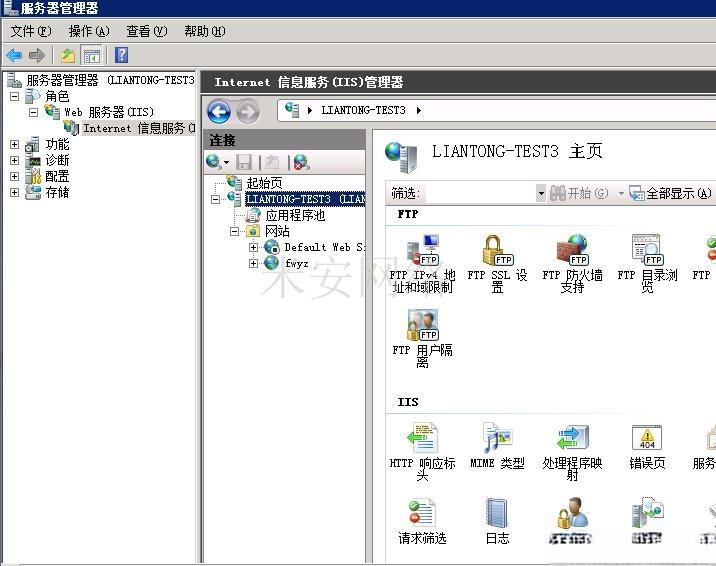Screen dimensions: 716x566
Task: Open logging (日志) feature
Action: tap(497, 521)
